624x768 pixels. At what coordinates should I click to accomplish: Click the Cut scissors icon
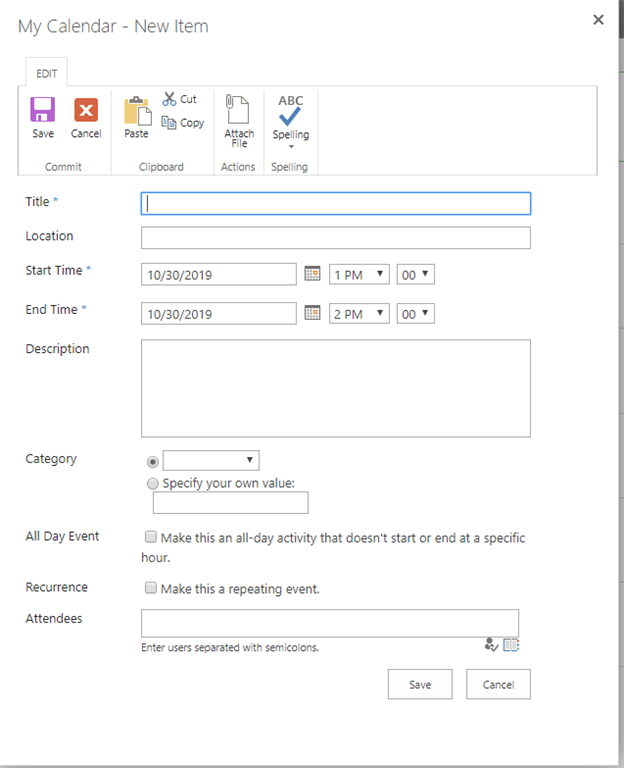(170, 99)
